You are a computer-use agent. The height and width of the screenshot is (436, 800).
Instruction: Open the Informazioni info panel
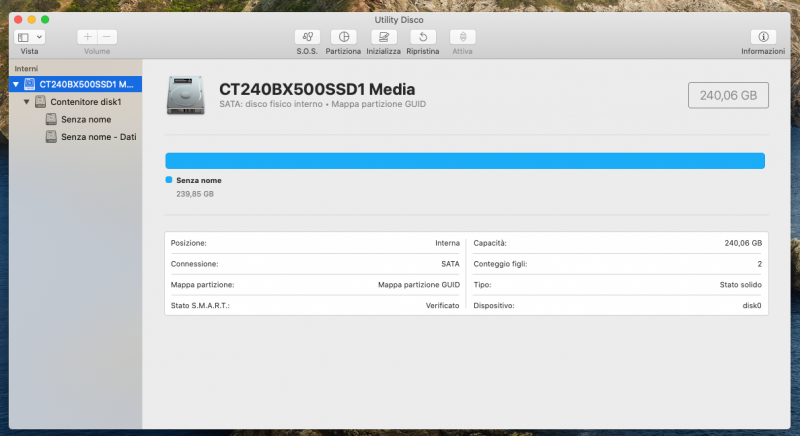point(763,37)
